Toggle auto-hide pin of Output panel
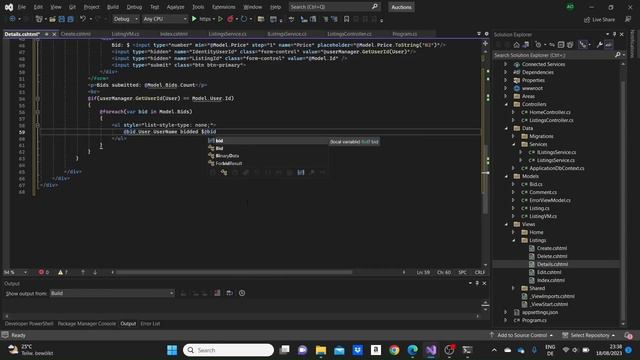 477,283
